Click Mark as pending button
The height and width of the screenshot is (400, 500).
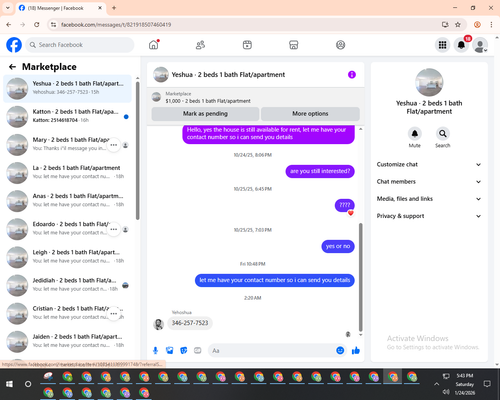click(205, 114)
